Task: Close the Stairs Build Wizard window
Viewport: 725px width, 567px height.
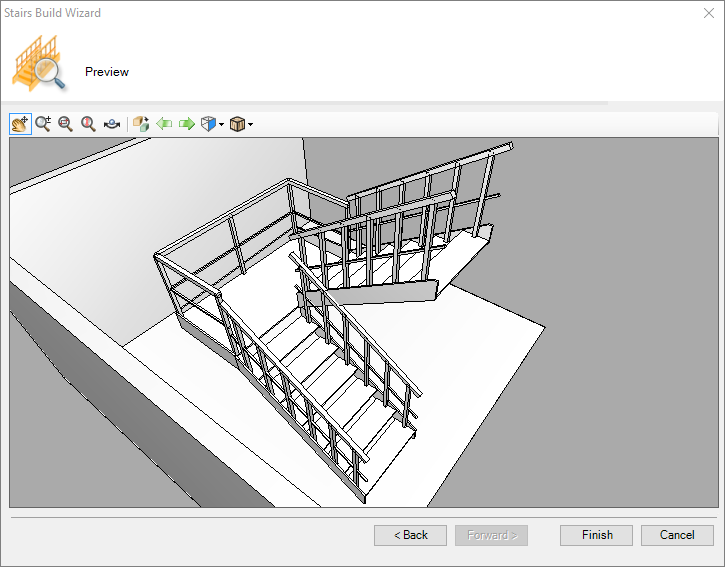Action: pos(707,14)
